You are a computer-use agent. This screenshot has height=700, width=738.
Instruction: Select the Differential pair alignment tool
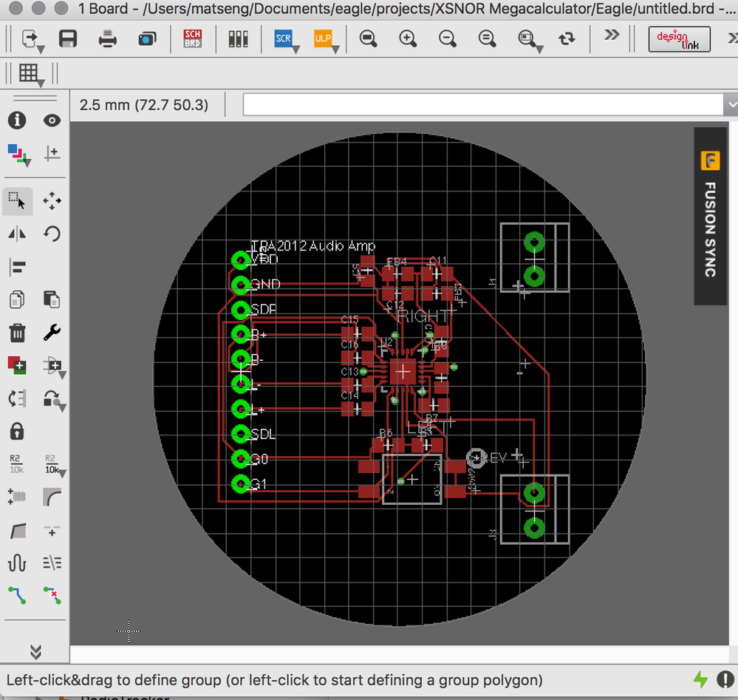click(52, 563)
